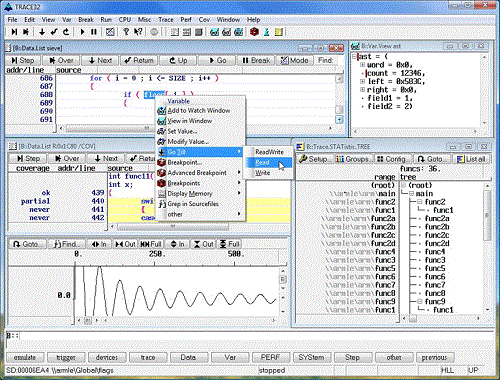The width and height of the screenshot is (500, 380).
Task: Click the yellow notepad icon in toolbar
Action: pyautogui.click(x=279, y=32)
